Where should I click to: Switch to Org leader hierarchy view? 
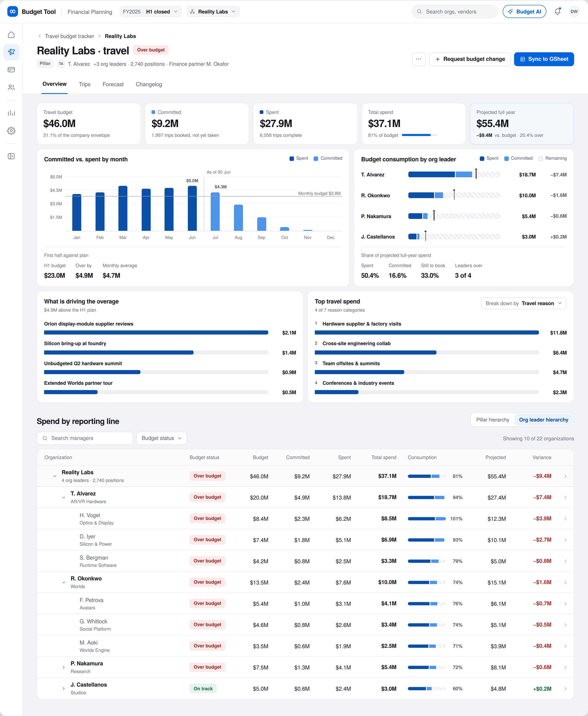[x=543, y=419]
